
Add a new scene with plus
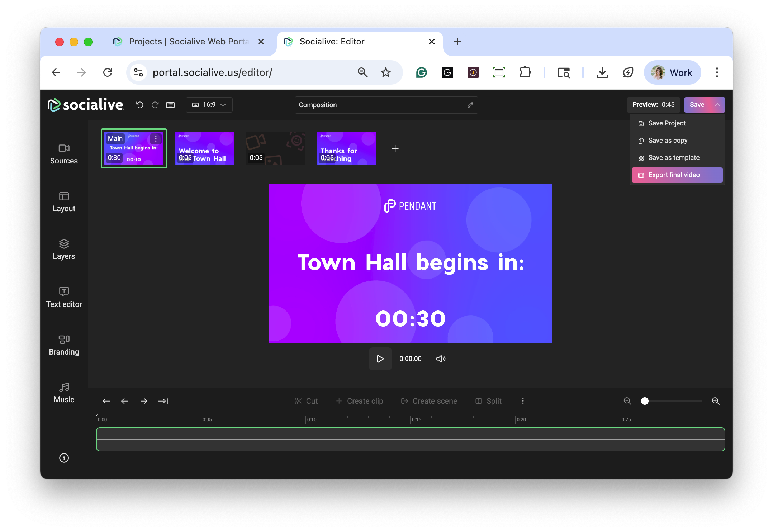395,148
